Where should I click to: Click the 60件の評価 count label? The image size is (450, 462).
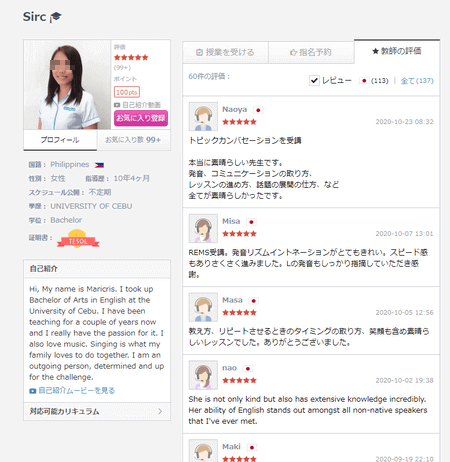[x=209, y=76]
